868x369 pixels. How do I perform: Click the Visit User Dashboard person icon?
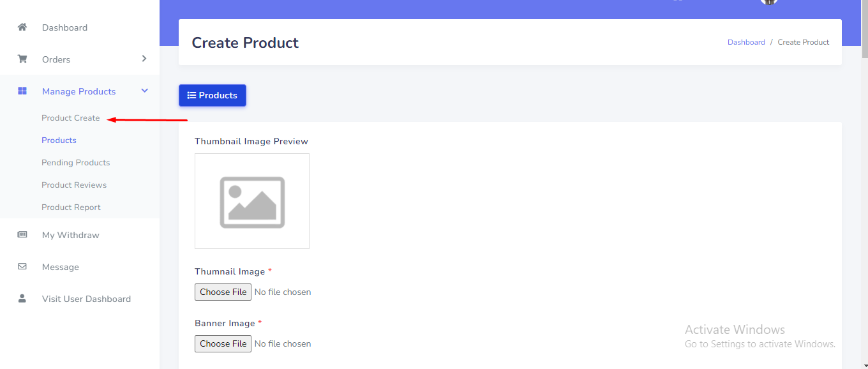pyautogui.click(x=22, y=299)
